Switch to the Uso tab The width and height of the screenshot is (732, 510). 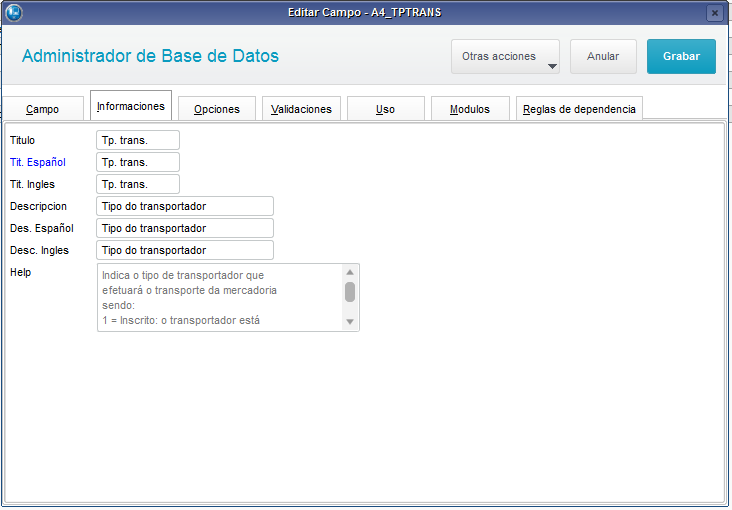pyautogui.click(x=386, y=109)
